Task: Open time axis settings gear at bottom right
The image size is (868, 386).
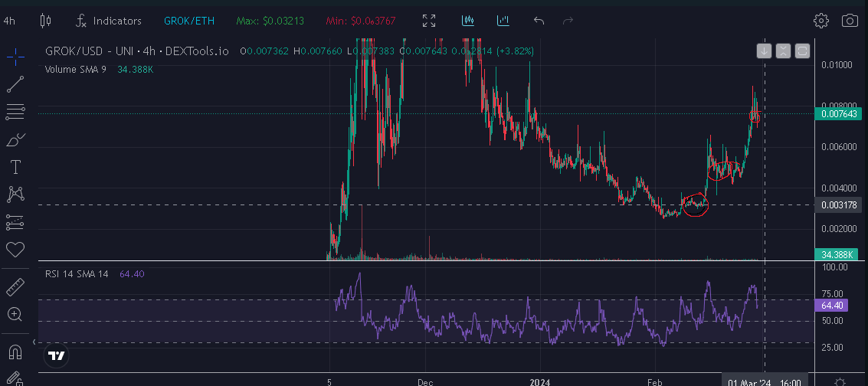Action: coord(839,381)
